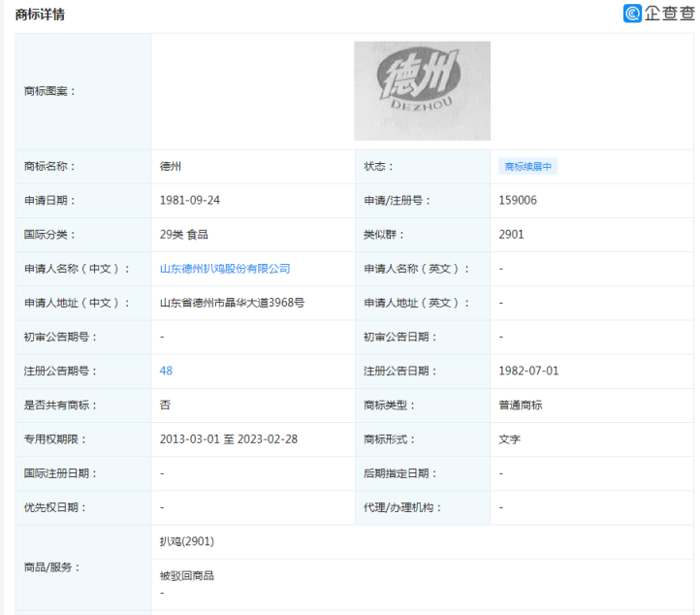Screen dimensions: 700x615
Task: Open the 德州 DEZHOU trademark image
Action: pos(422,90)
